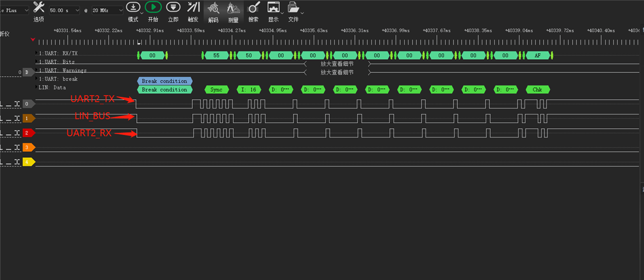Select the 50 decoded byte
The image size is (644, 280).
[x=249, y=55]
